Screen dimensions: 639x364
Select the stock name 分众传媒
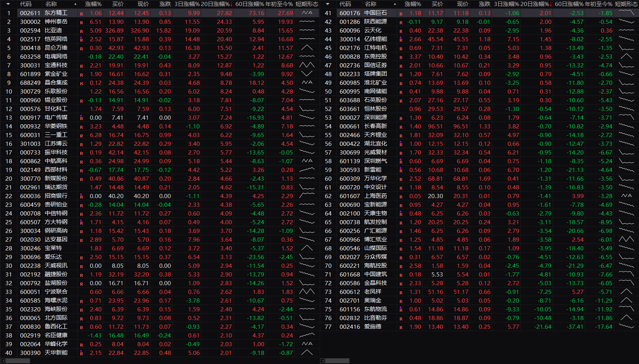tap(376, 257)
